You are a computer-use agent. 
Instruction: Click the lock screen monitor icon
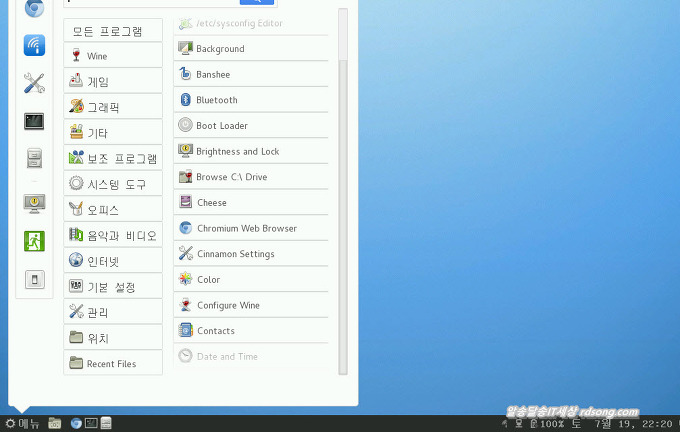pos(34,203)
